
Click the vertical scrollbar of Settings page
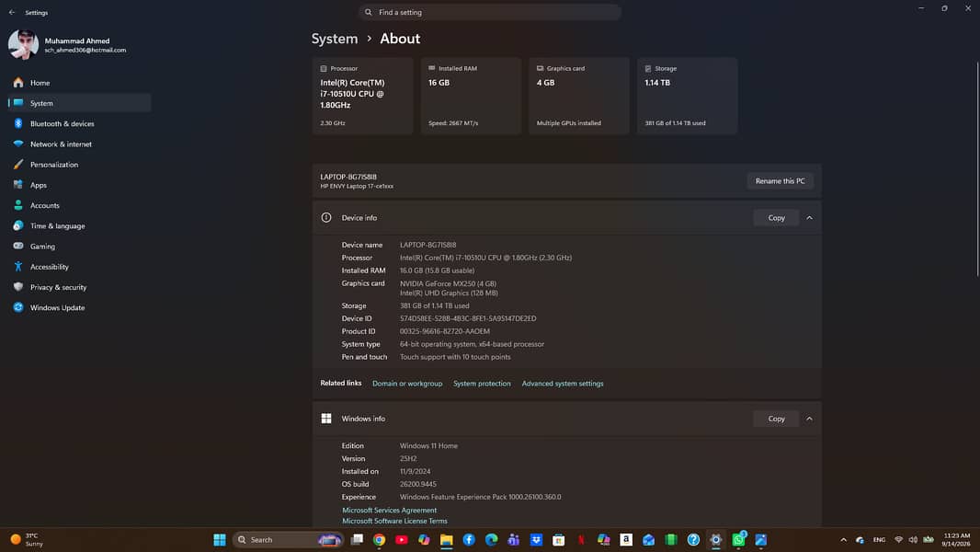click(977, 168)
